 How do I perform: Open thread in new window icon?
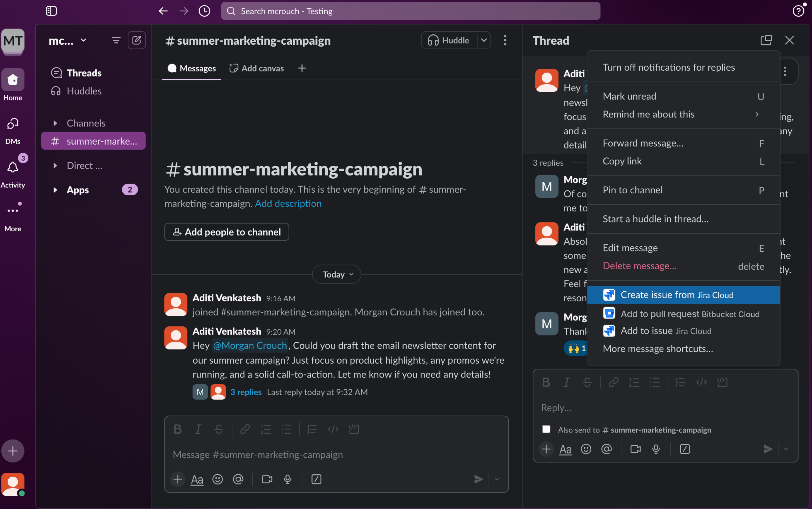point(766,40)
